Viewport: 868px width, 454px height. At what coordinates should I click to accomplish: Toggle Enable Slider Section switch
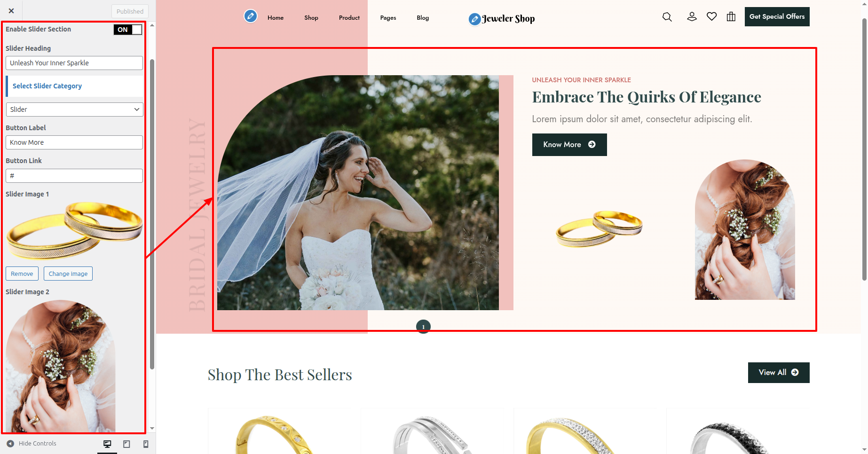(x=127, y=30)
